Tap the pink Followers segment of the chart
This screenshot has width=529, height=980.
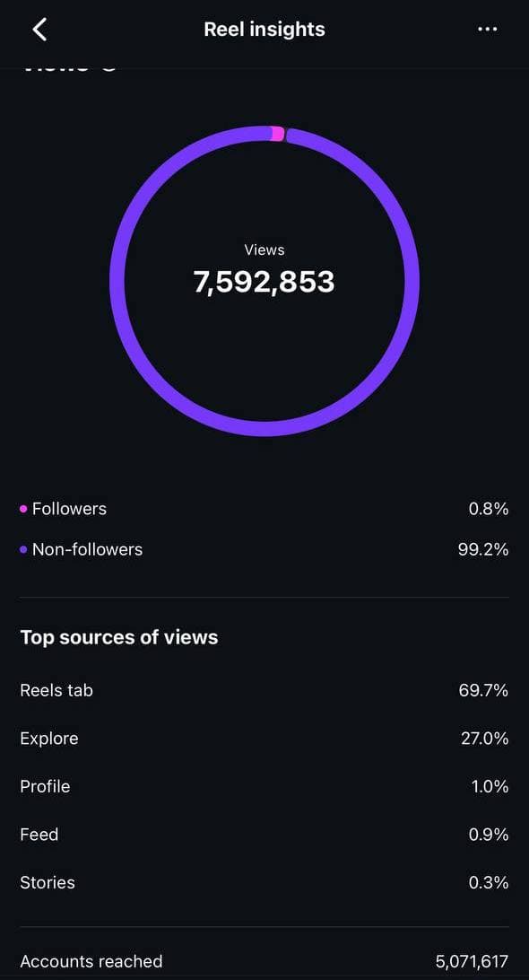coord(278,132)
